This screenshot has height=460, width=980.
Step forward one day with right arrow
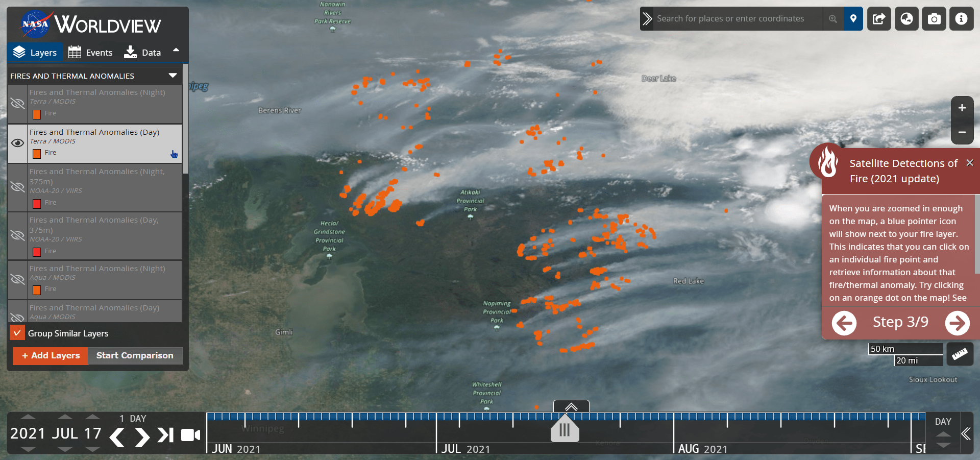142,437
